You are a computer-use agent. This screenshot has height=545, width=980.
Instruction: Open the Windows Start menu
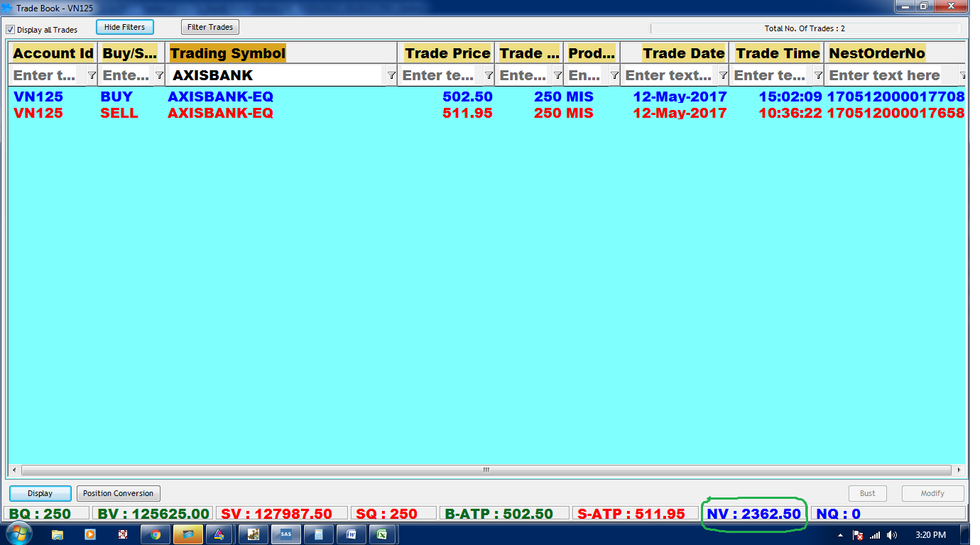click(x=18, y=534)
